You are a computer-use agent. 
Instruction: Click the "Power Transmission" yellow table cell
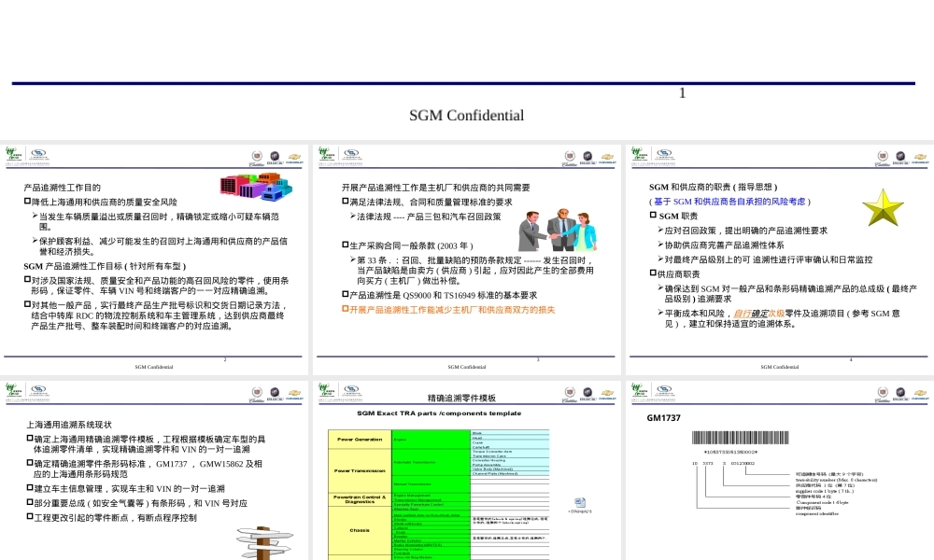[360, 470]
